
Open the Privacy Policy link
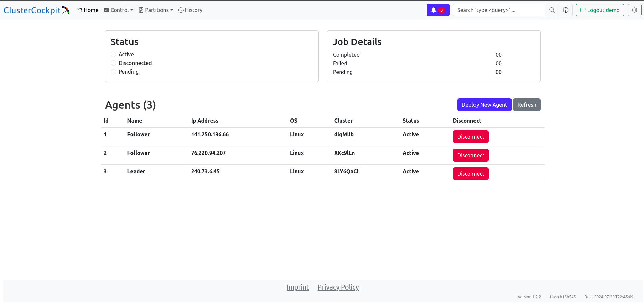coord(338,287)
